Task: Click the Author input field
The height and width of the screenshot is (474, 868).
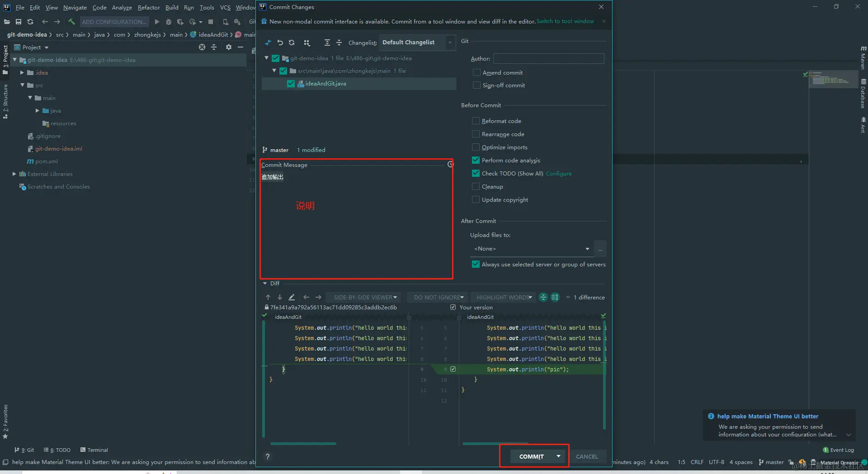Action: coord(548,58)
